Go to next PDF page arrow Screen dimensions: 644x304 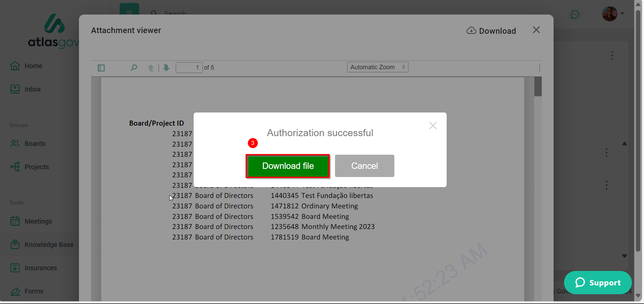click(x=166, y=68)
